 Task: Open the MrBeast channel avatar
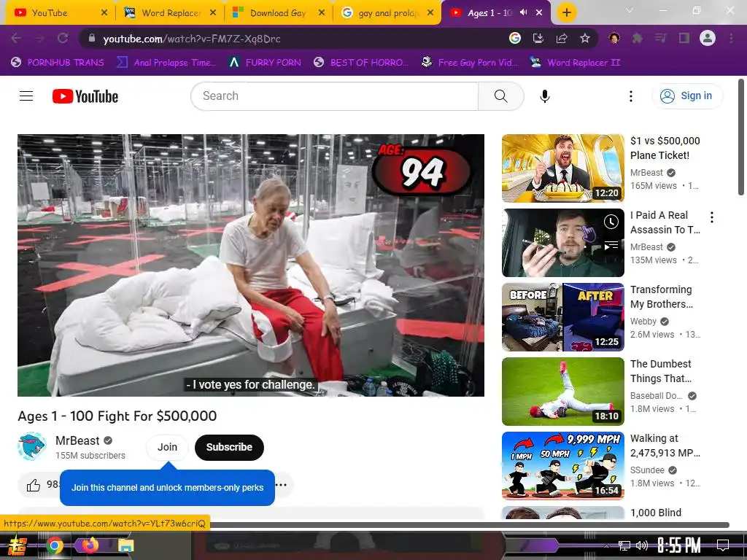[31, 447]
